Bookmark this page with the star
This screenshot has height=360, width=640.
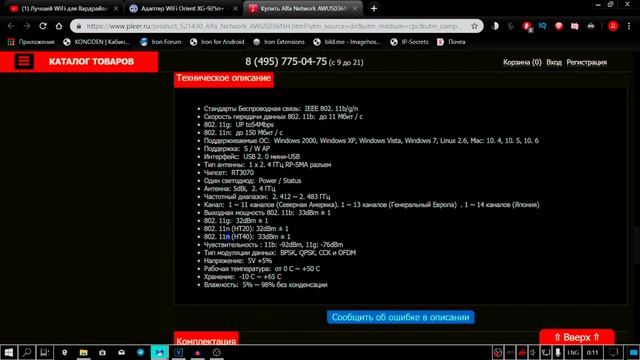click(474, 26)
